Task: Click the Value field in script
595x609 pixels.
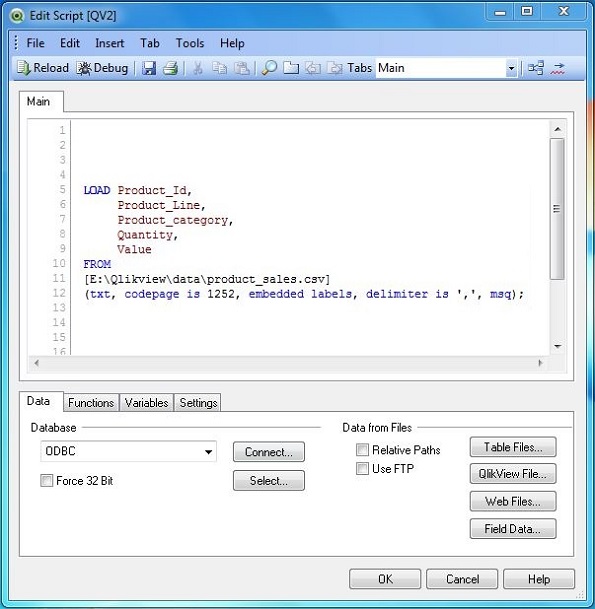Action: (134, 249)
